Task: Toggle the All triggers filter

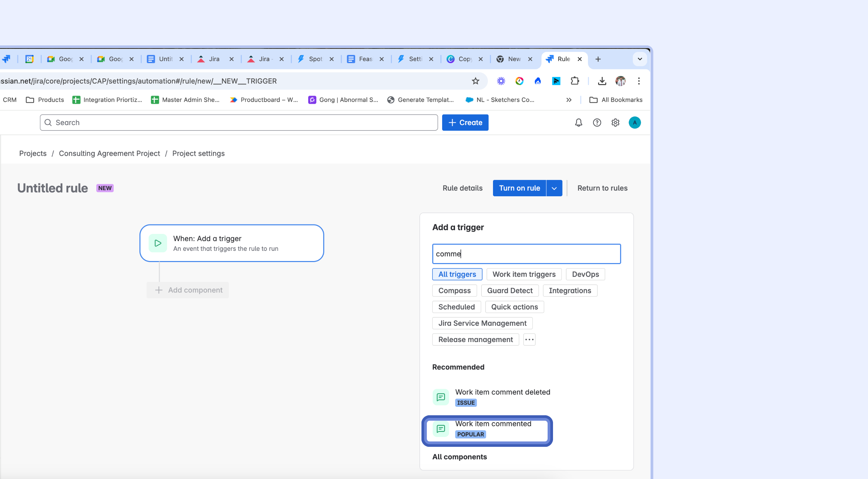Action: pos(457,274)
